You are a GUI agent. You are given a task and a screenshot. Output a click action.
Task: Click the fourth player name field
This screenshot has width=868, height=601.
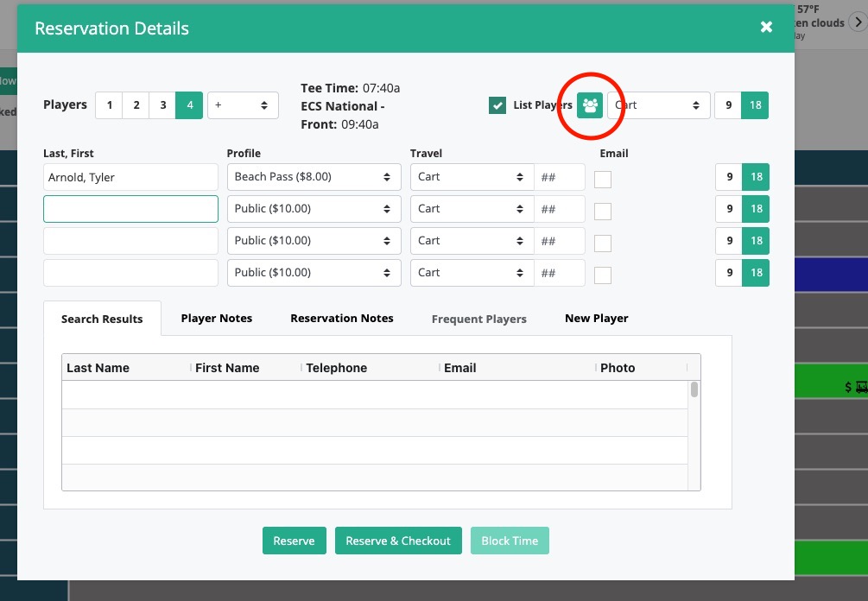pyautogui.click(x=130, y=273)
